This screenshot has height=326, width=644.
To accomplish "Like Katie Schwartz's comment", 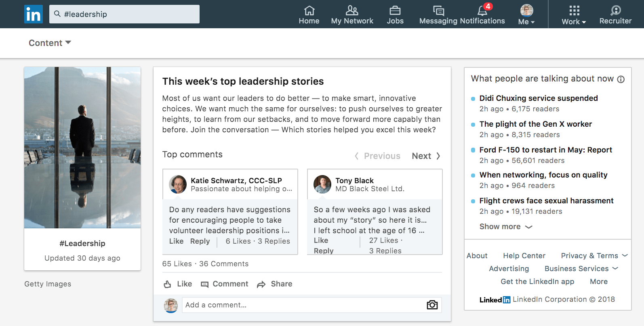I will (176, 241).
